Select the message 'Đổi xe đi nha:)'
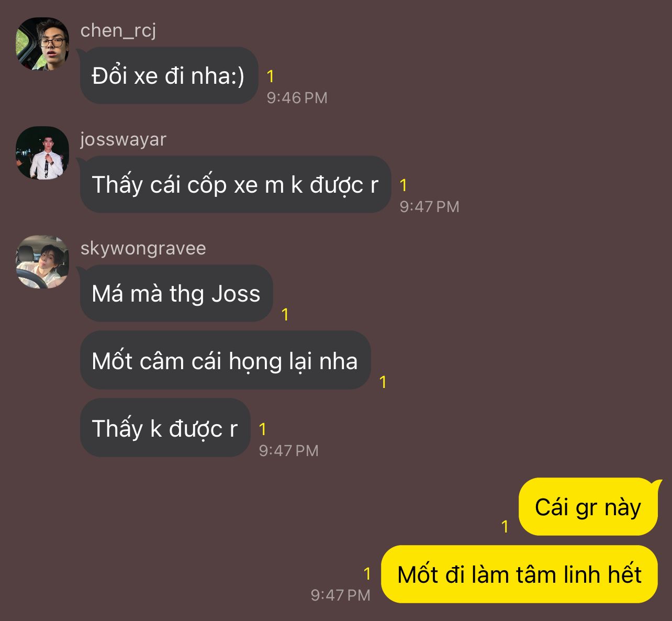Viewport: 672px width, 621px height. [x=169, y=75]
